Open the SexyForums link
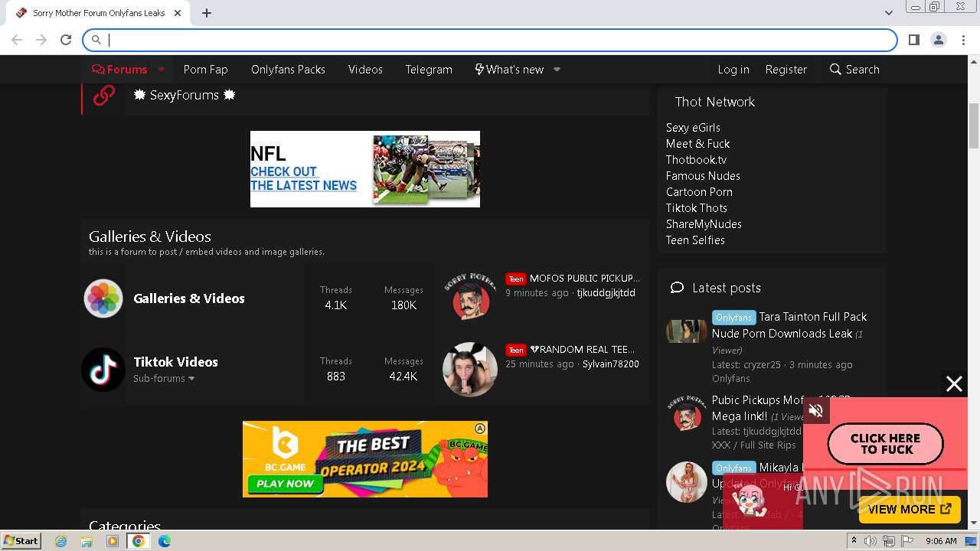Screen dimensions: 980x551 point(185,95)
